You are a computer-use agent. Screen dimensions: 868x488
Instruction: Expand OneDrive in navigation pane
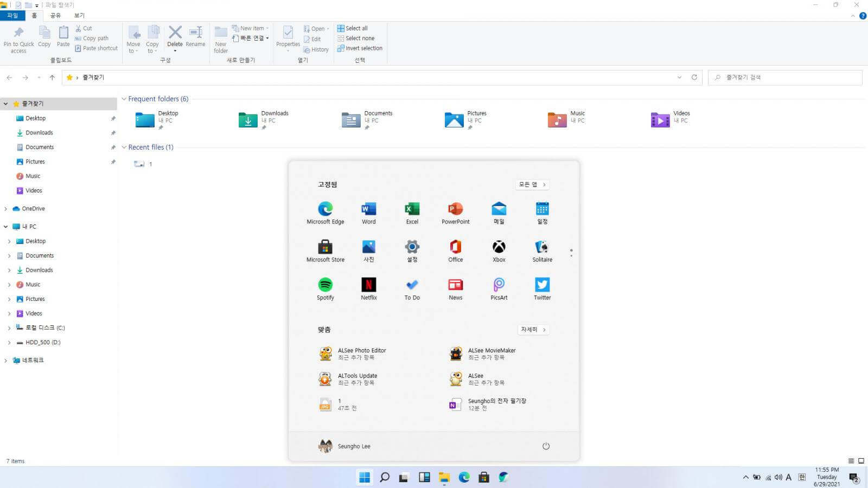pyautogui.click(x=6, y=209)
